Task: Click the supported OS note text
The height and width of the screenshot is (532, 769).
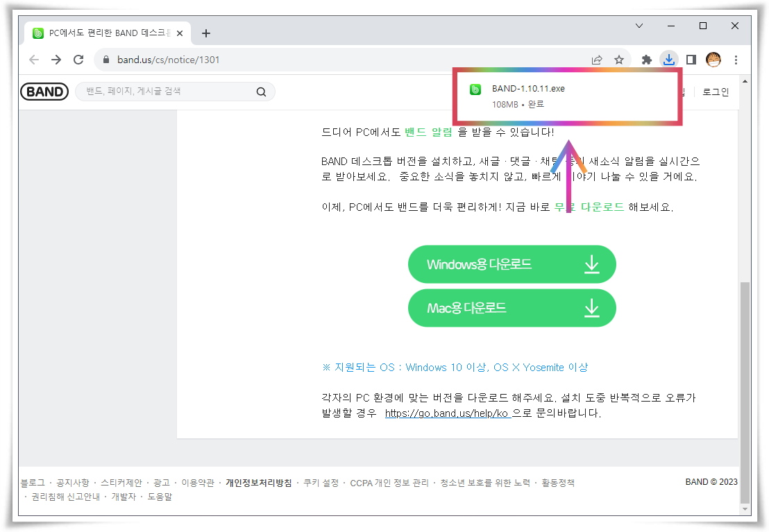Action: (455, 367)
